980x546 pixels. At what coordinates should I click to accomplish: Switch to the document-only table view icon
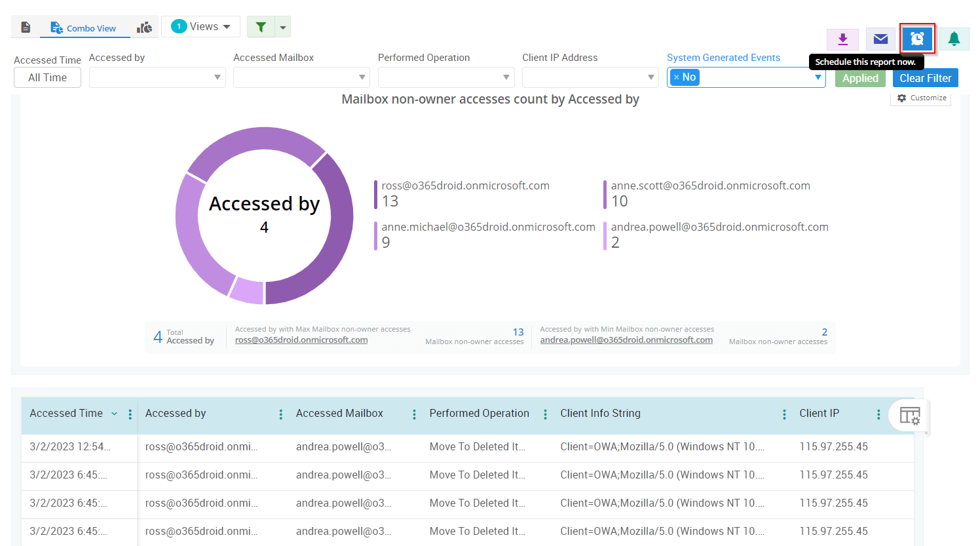[x=26, y=28]
